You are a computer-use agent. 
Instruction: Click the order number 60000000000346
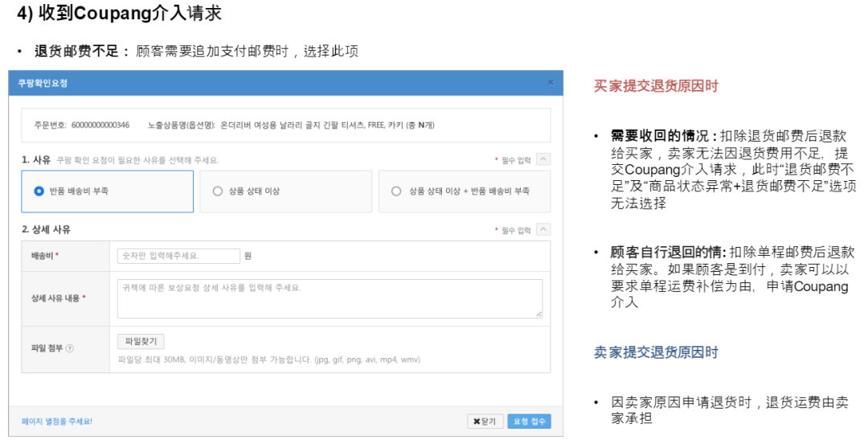click(100, 125)
